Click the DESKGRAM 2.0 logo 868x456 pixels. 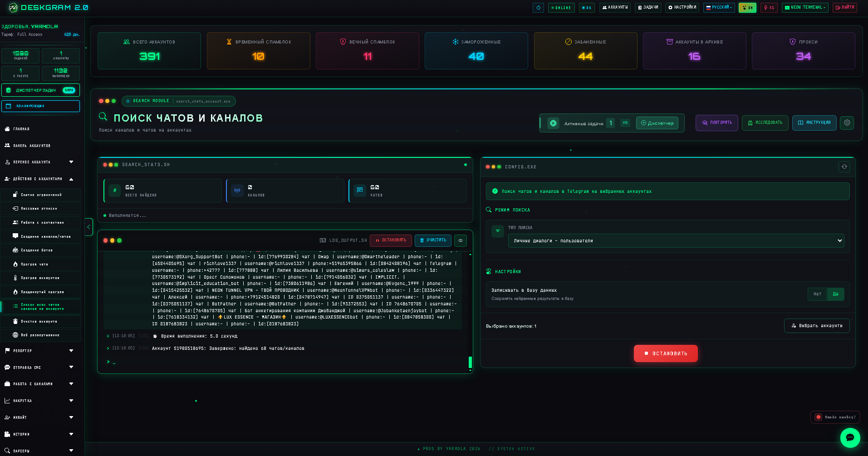pyautogui.click(x=48, y=8)
